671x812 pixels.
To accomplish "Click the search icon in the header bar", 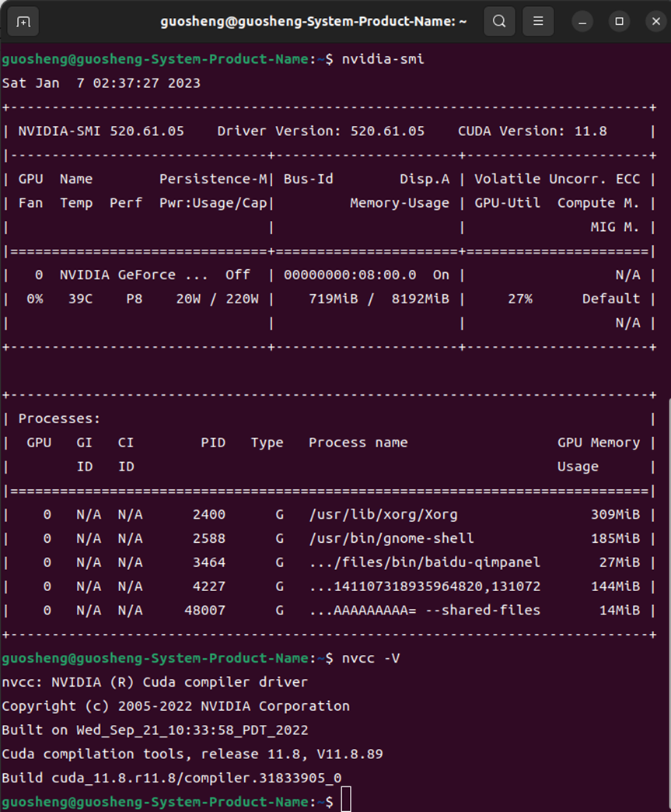I will (499, 22).
